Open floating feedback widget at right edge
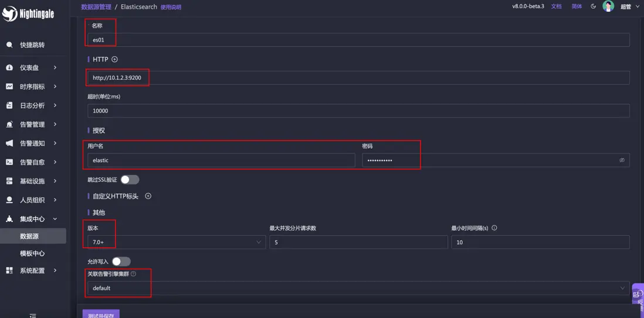The width and height of the screenshot is (644, 318). pos(638,294)
